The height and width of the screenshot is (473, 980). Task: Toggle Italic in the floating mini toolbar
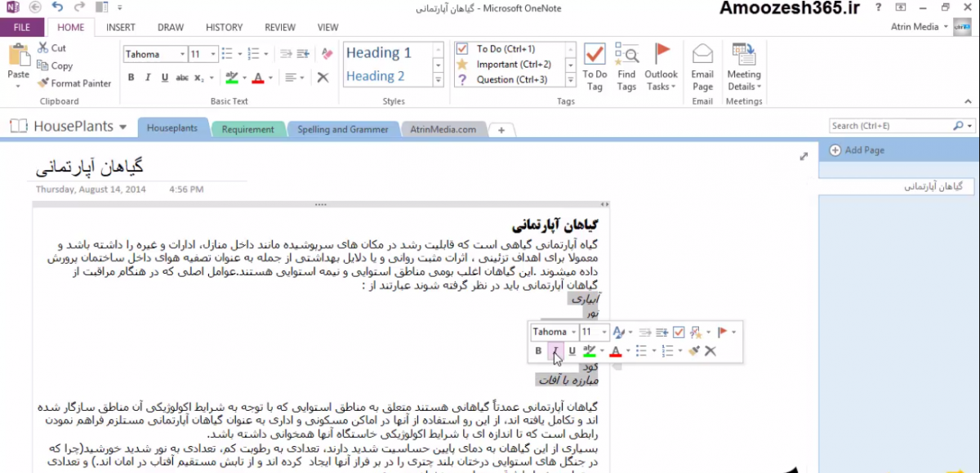click(555, 351)
